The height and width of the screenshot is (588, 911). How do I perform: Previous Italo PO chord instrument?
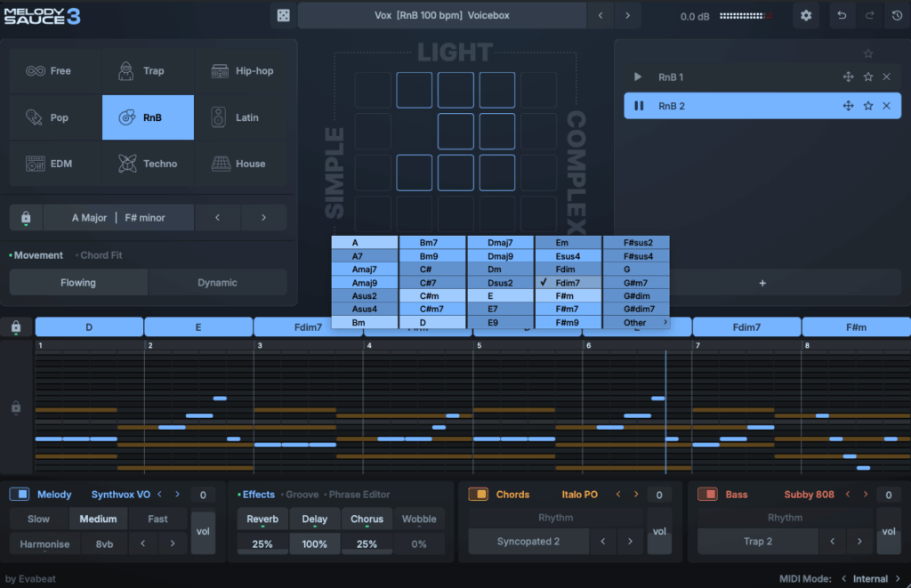pyautogui.click(x=618, y=495)
